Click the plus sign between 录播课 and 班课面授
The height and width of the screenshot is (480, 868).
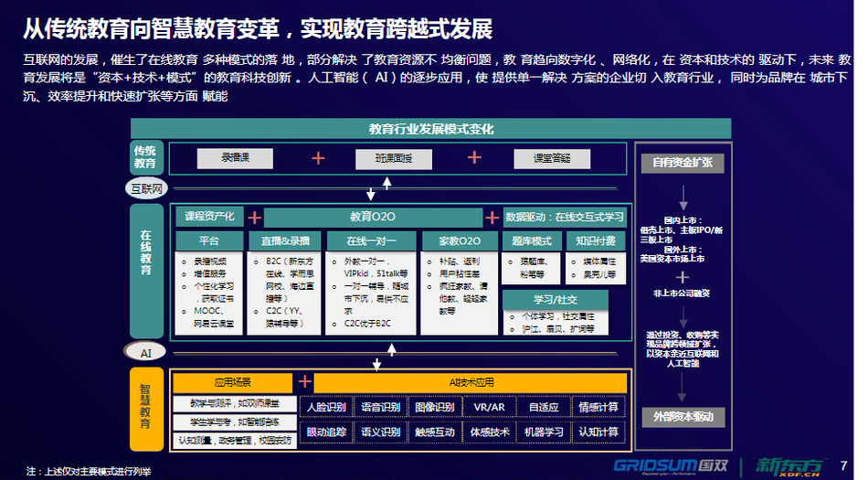[318, 158]
